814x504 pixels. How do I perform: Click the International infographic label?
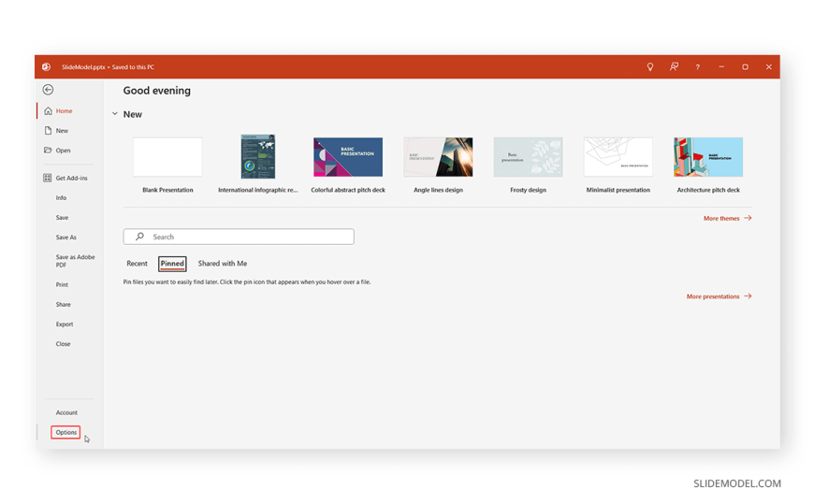pyautogui.click(x=258, y=190)
